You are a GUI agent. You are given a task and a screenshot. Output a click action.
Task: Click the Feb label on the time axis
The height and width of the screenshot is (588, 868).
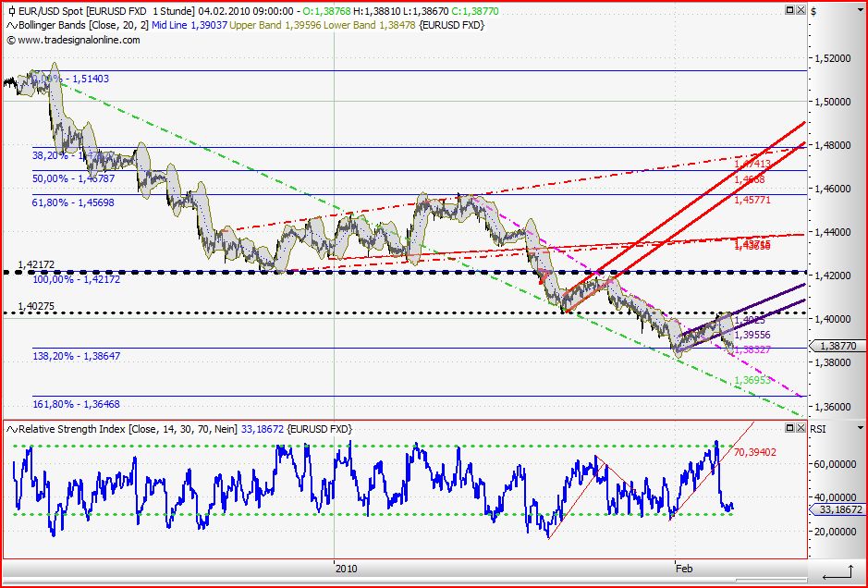point(684,569)
